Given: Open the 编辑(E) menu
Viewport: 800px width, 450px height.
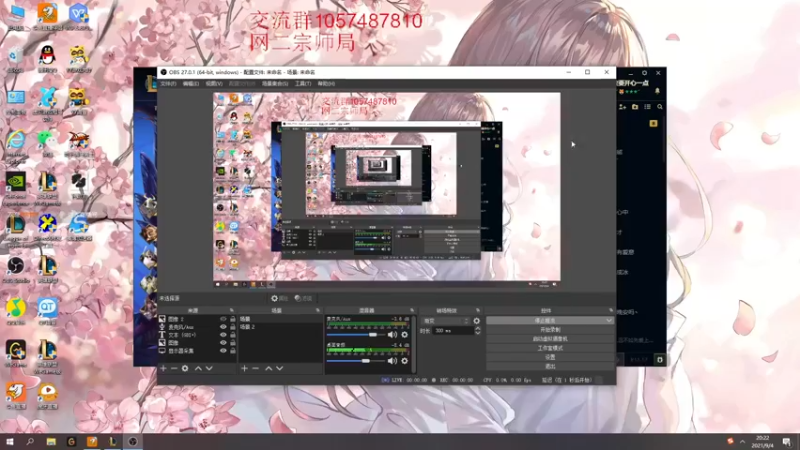Looking at the screenshot, I should (190, 84).
